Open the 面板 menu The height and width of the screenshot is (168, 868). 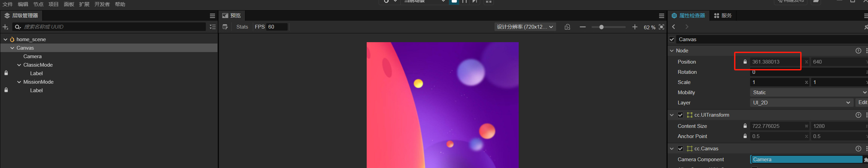click(69, 4)
